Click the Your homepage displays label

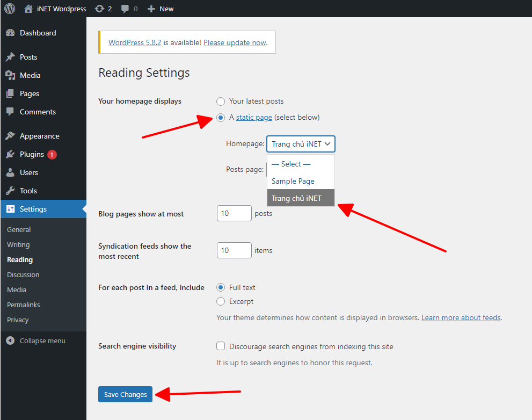pos(140,101)
